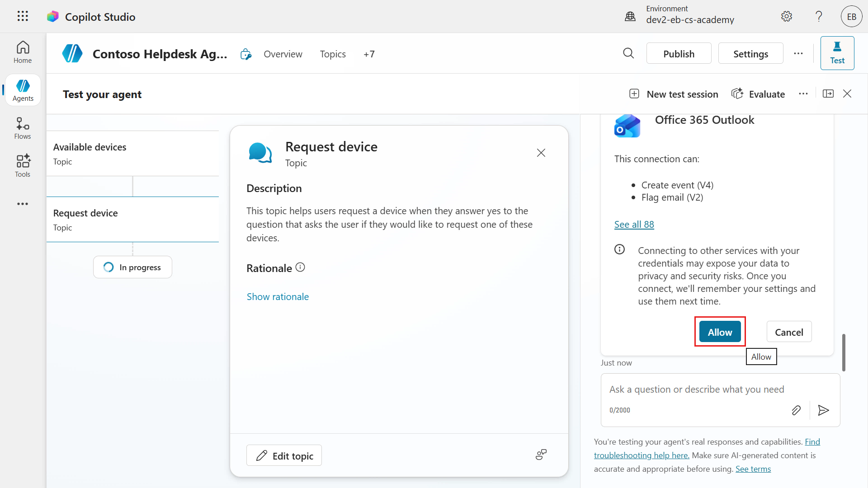This screenshot has width=868, height=488.
Task: Click the search magnifier icon
Action: tap(628, 53)
